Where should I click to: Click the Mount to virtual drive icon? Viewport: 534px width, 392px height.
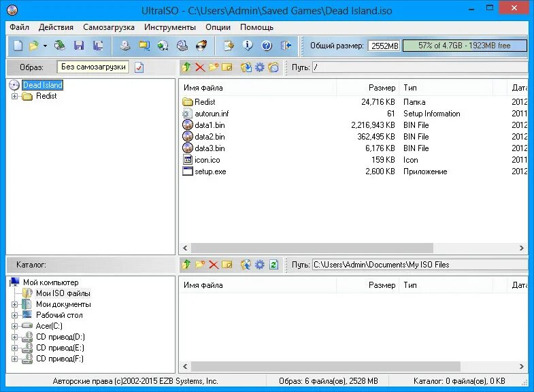click(182, 46)
